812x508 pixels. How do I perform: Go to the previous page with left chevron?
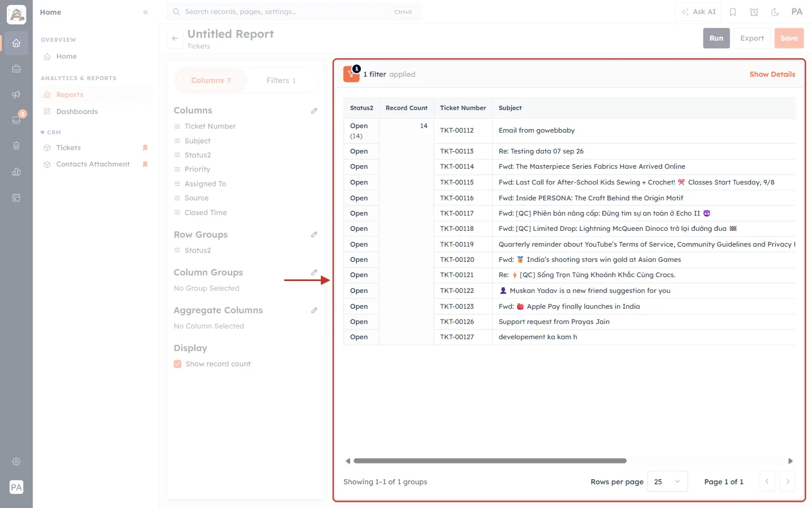coord(767,481)
